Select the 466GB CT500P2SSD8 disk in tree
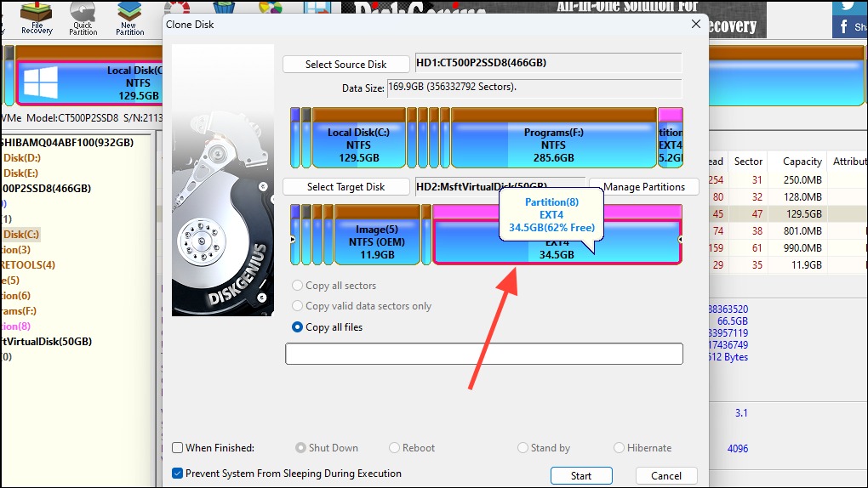The height and width of the screenshot is (488, 868). coord(47,188)
